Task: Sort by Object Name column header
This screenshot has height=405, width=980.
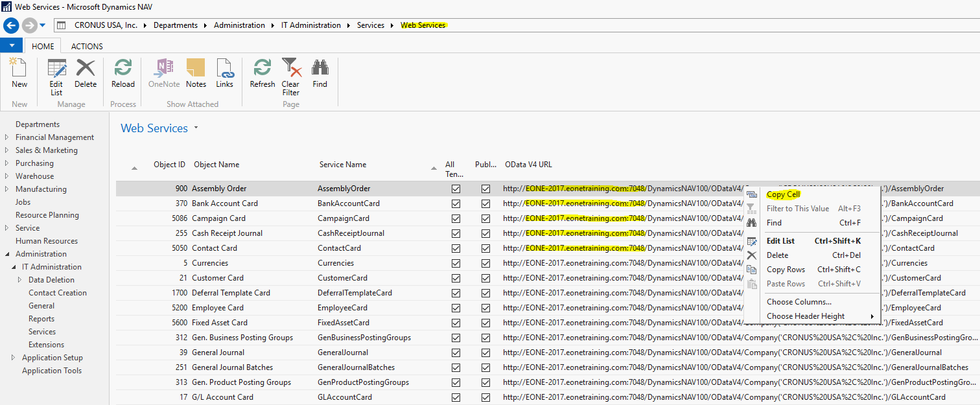Action: [x=216, y=165]
